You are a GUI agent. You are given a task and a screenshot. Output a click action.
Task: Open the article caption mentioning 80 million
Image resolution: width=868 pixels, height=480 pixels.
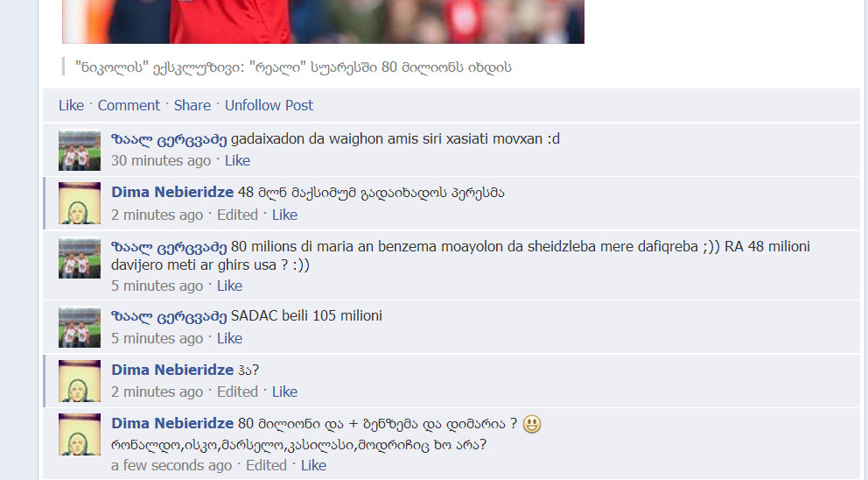point(293,67)
